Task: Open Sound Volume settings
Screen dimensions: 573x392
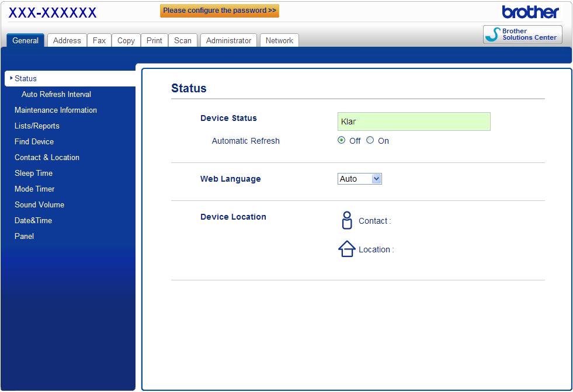Action: (x=40, y=204)
